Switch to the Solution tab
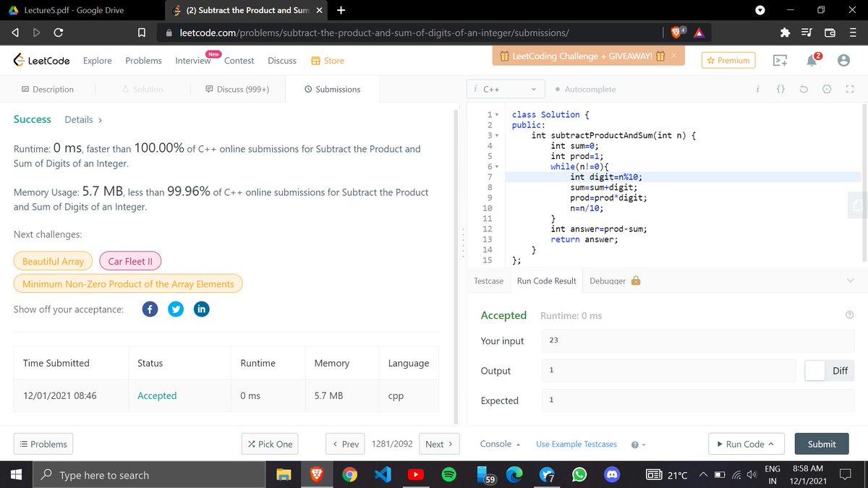 point(142,90)
